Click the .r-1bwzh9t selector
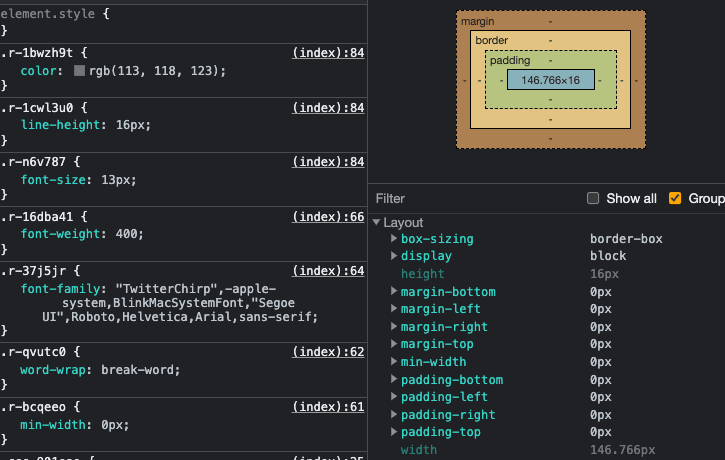This screenshot has width=725, height=460. coord(37,53)
